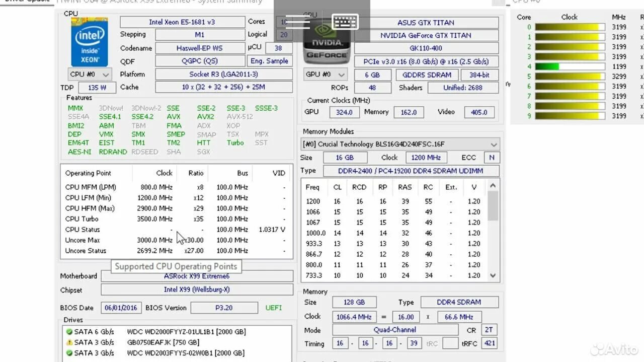
Task: Click the CPU HFM (Max) operating point row
Action: tap(176, 208)
